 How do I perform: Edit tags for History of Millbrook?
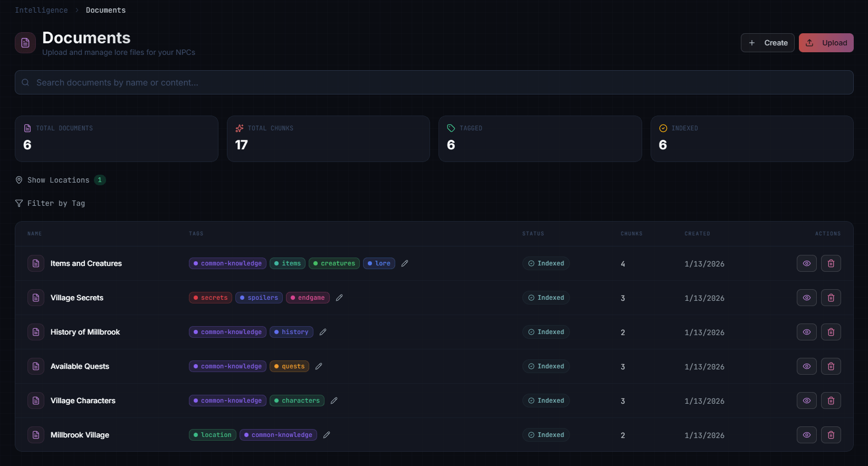pyautogui.click(x=323, y=332)
